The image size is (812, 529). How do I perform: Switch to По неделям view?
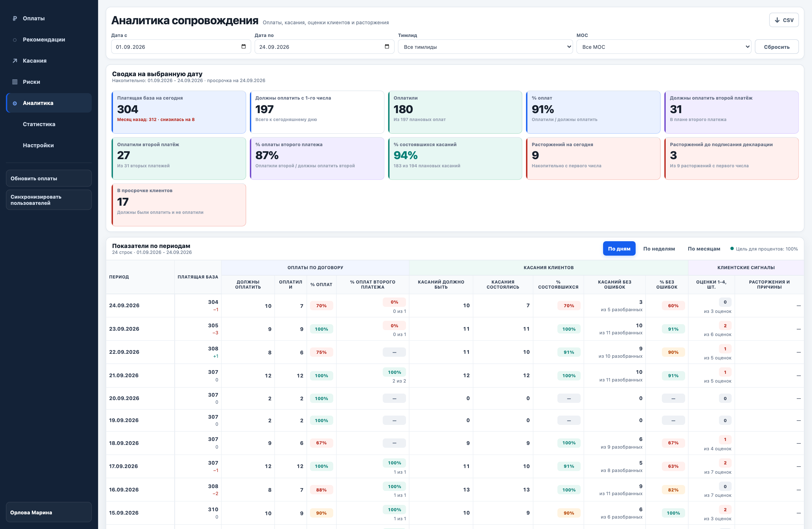659,249
